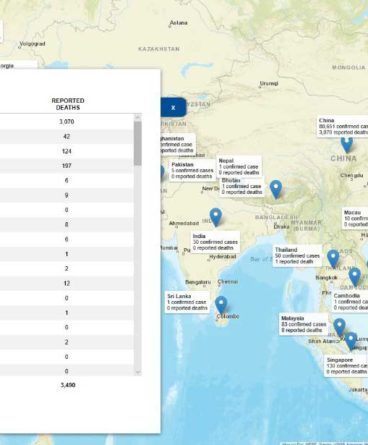The height and width of the screenshot is (445, 368).
Task: Click the Pakistan info label
Action: tap(192, 170)
